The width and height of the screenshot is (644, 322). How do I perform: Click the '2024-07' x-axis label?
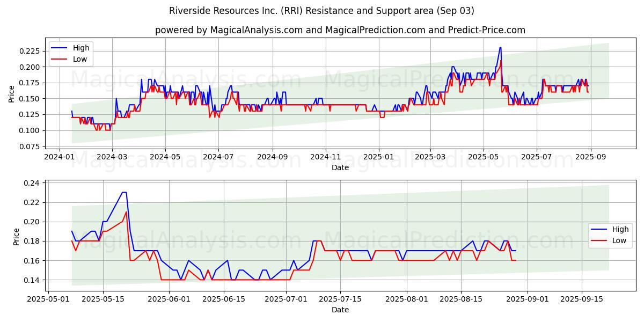218,157
